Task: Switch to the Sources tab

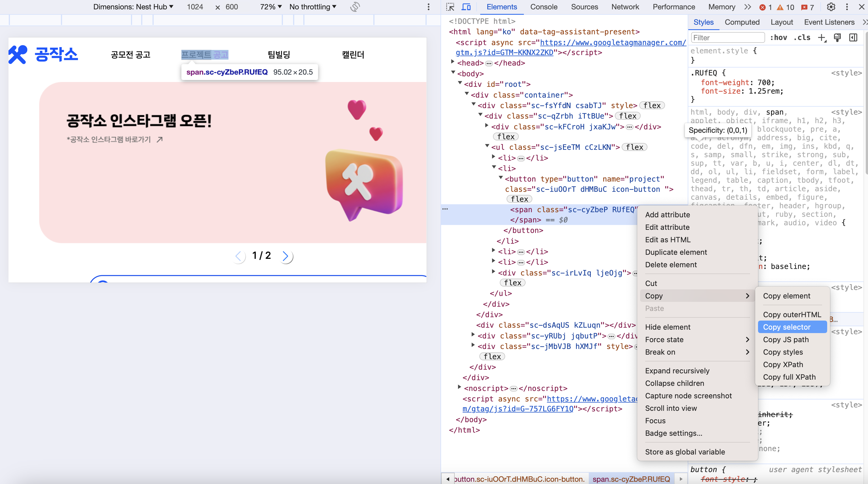Action: (585, 7)
